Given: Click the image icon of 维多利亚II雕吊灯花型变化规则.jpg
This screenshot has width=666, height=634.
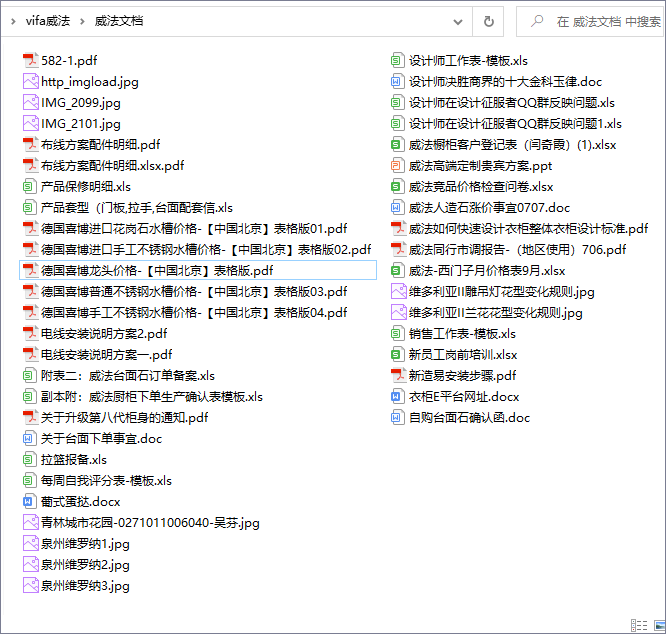Looking at the screenshot, I should [398, 291].
